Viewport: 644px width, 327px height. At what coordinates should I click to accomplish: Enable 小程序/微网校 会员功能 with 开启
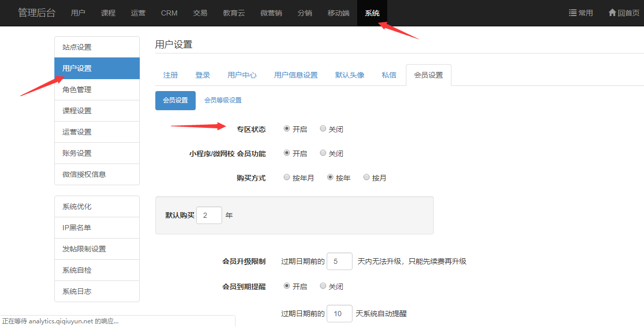coord(287,153)
